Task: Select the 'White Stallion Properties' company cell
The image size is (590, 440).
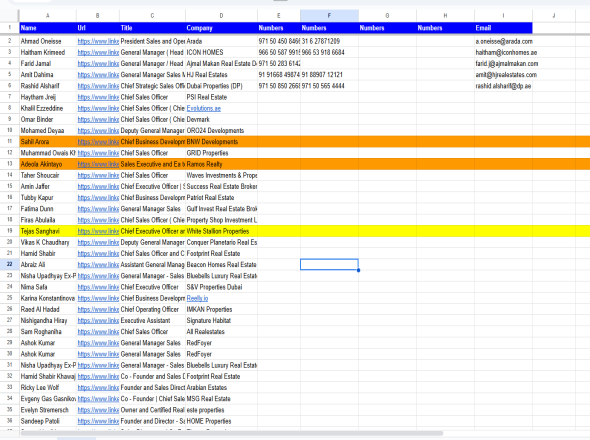Action: tap(221, 231)
